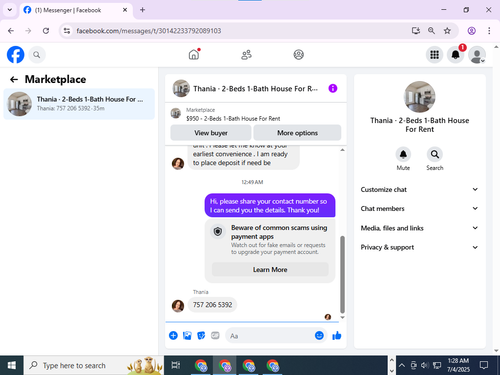500x375 pixels.
Task: Click More options button
Action: click(x=297, y=133)
